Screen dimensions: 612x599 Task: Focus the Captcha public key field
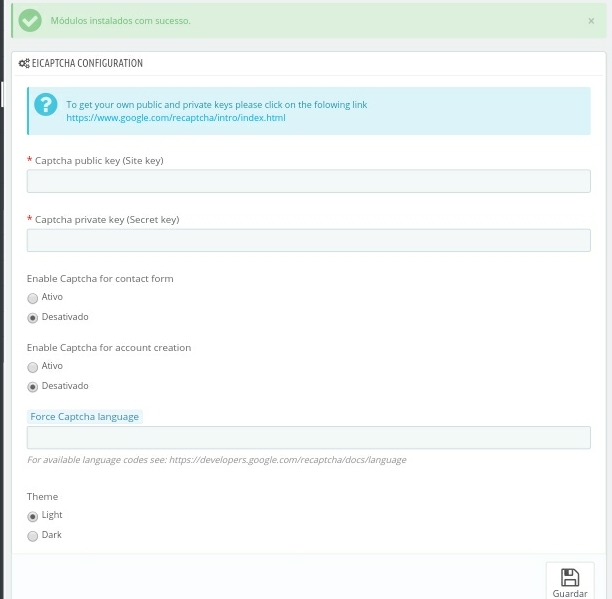pyautogui.click(x=308, y=181)
